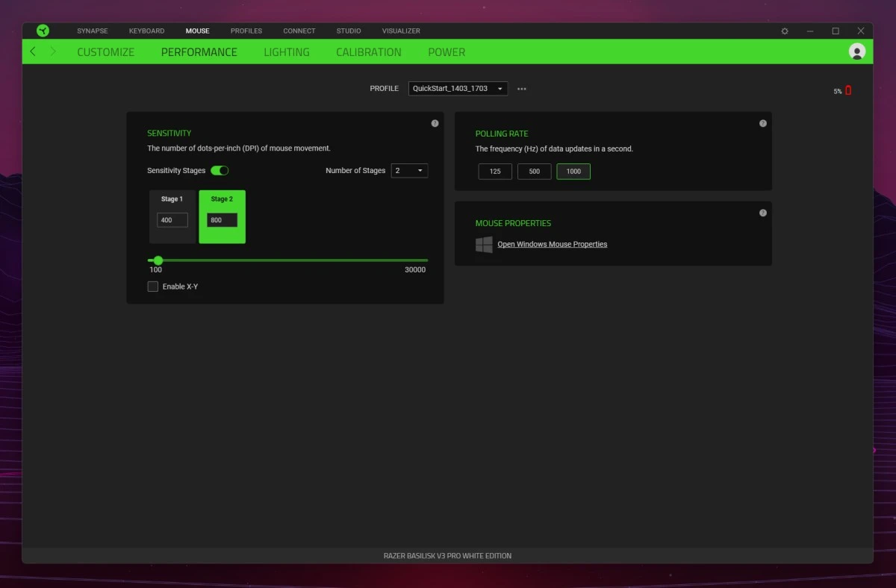This screenshot has height=588, width=896.
Task: Open the Keyboard menu item
Action: (x=146, y=31)
